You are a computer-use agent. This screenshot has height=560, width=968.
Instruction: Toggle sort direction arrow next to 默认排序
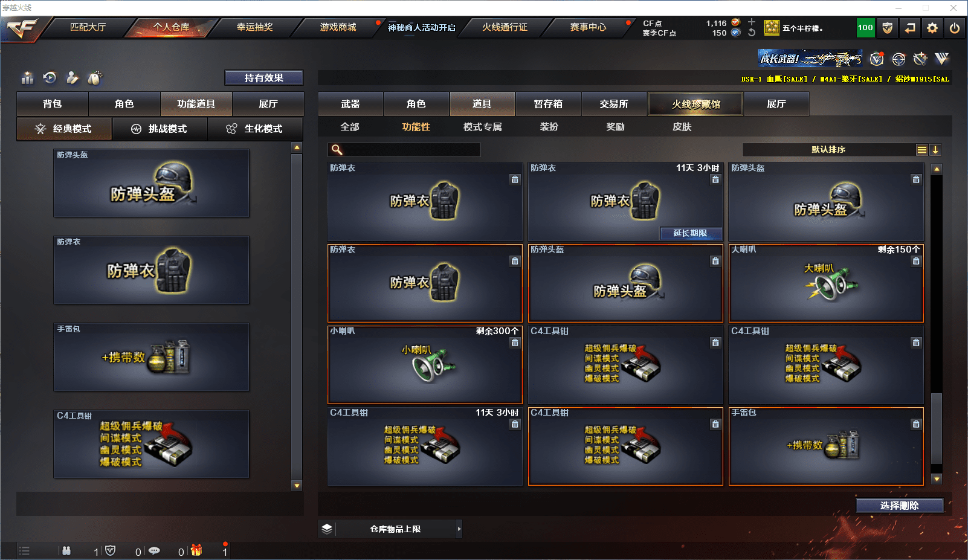[x=935, y=150]
